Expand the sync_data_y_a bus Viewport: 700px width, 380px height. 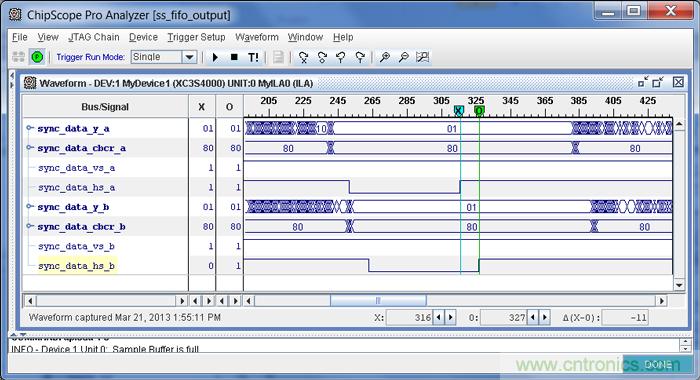click(x=29, y=128)
